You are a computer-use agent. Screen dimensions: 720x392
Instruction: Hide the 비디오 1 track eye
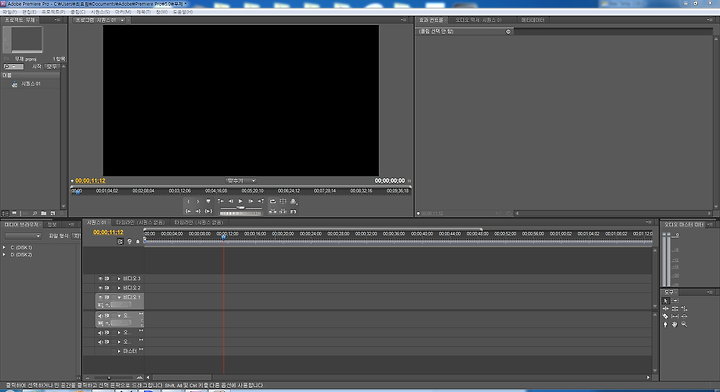(101, 297)
